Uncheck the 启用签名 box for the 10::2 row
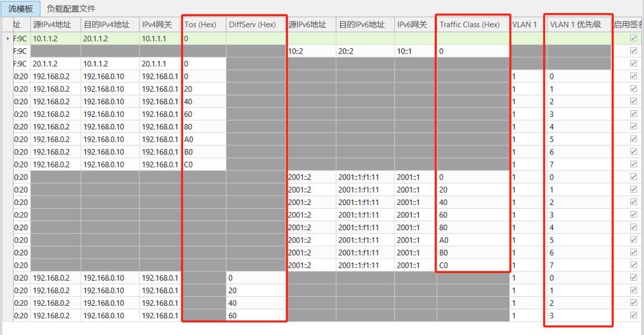644x335 pixels. (x=633, y=51)
